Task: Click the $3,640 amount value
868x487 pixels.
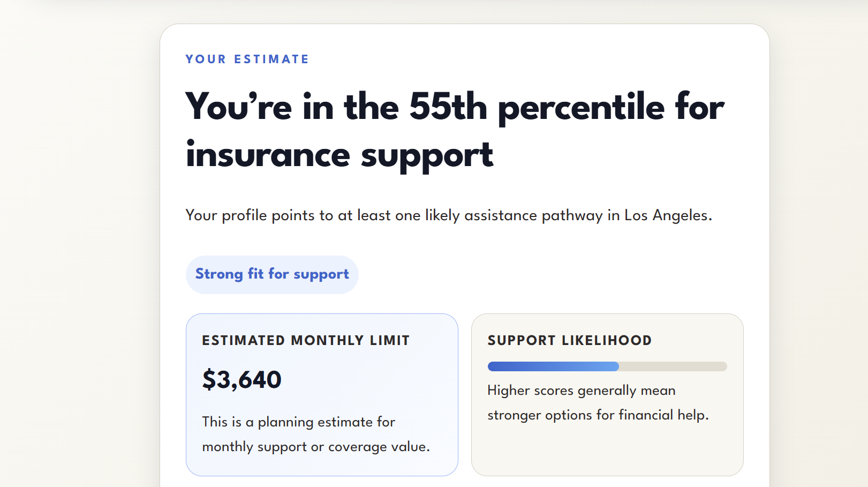Action: click(241, 380)
